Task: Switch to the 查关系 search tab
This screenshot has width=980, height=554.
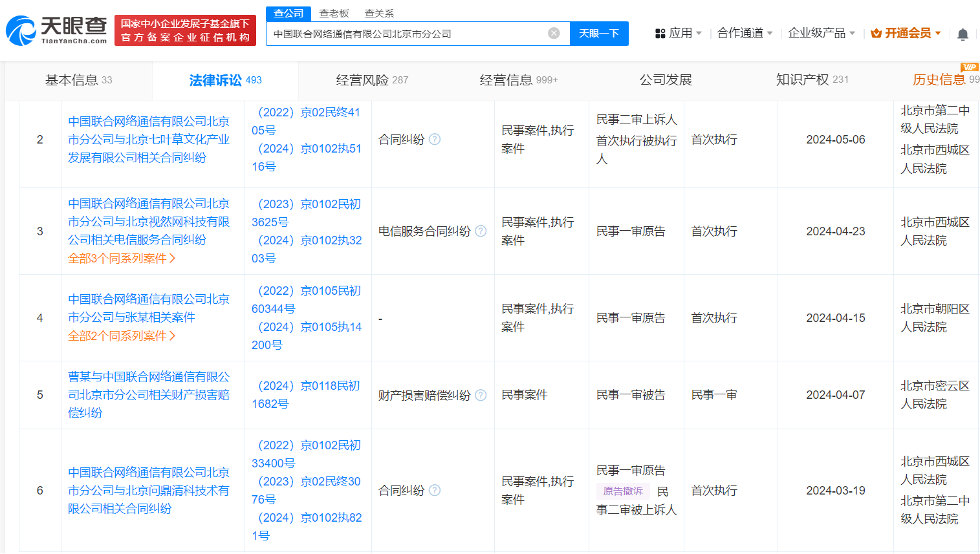Action: tap(379, 13)
